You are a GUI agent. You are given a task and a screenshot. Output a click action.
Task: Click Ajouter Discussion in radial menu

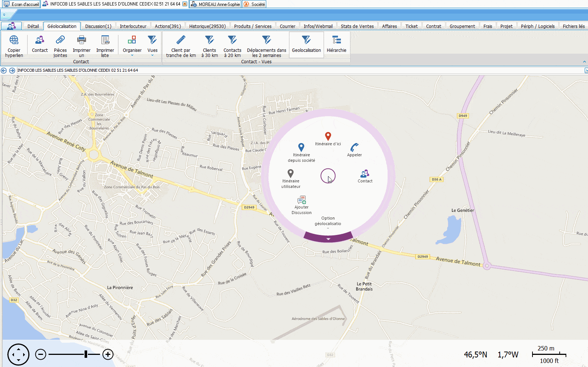[x=302, y=200]
